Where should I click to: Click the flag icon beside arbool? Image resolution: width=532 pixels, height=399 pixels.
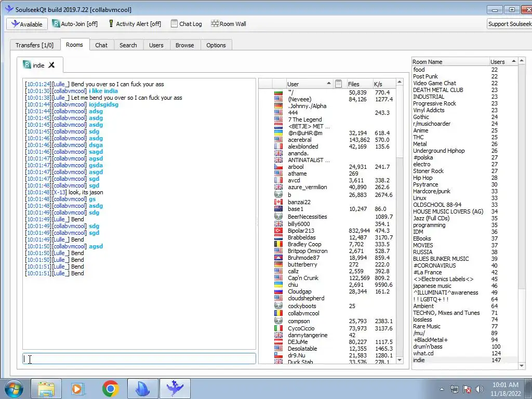pos(278,167)
